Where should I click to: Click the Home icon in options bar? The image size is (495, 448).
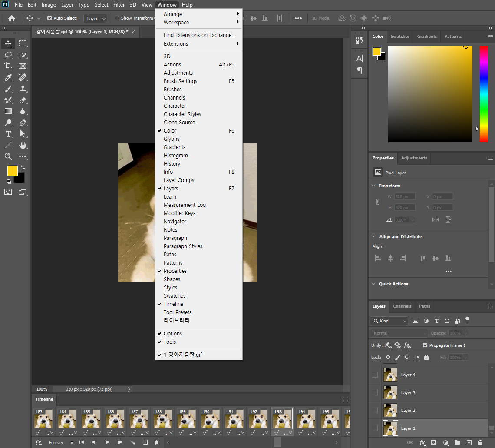point(12,18)
